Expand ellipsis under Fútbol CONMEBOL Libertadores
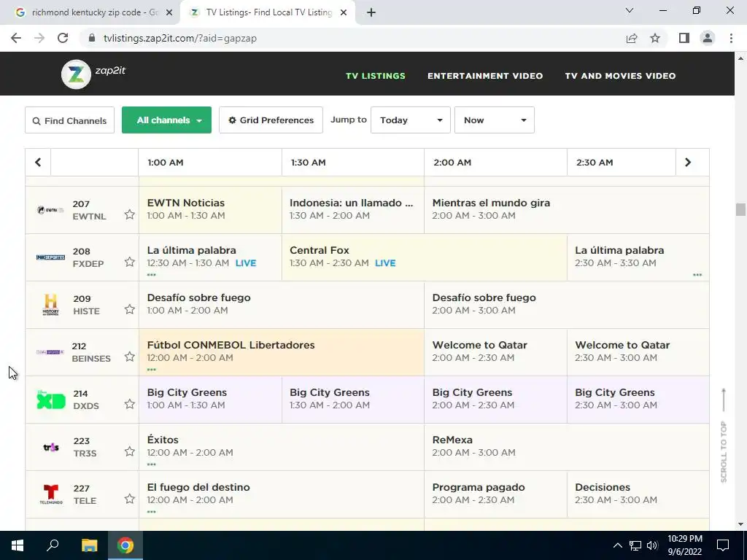 [152, 370]
